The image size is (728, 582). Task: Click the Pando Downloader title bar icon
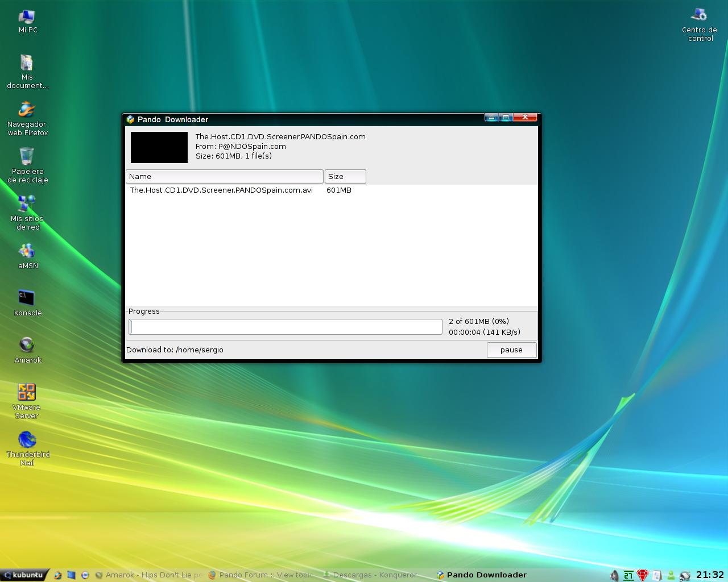pos(130,119)
